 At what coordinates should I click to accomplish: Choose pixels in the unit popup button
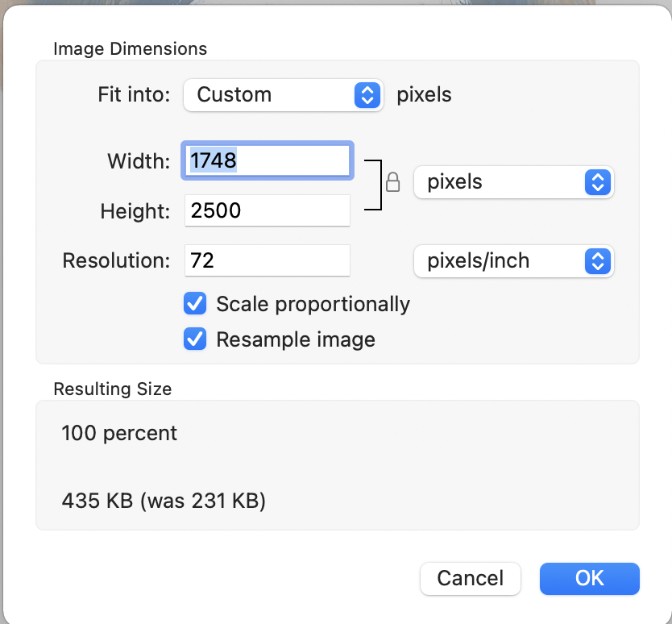[x=513, y=182]
